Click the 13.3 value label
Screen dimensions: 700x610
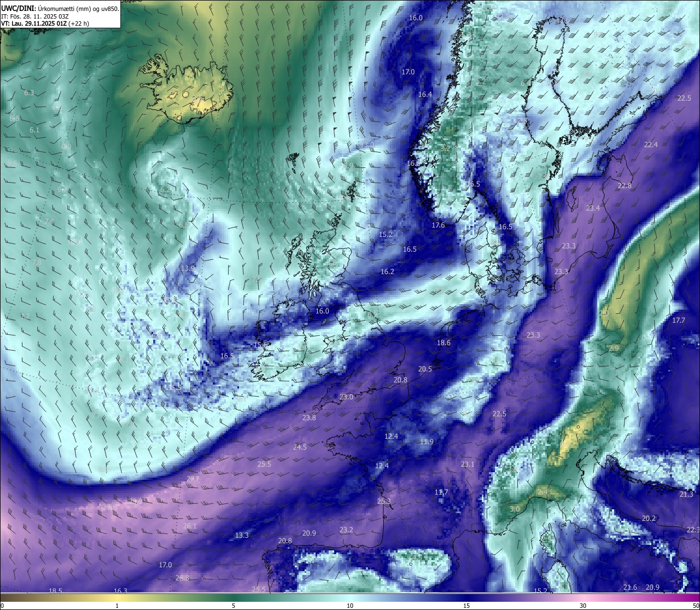(x=242, y=536)
